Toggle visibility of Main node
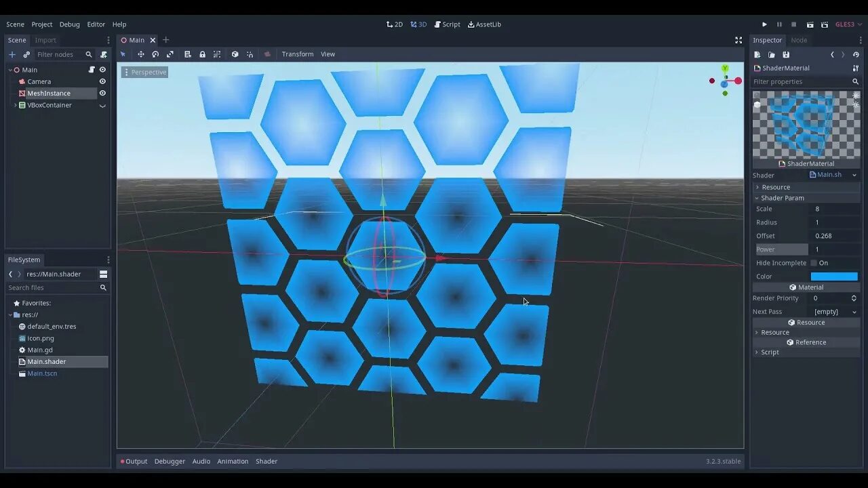Image resolution: width=868 pixels, height=488 pixels. click(103, 70)
